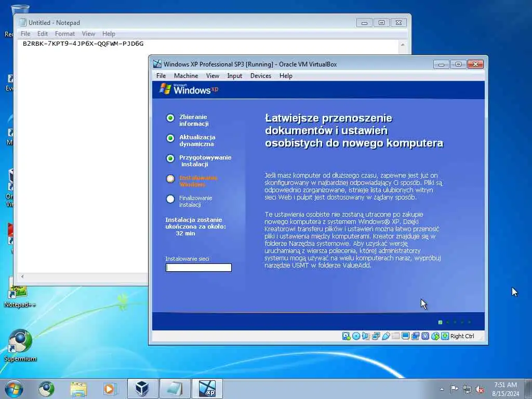Click the VirtualBox title bar icon
Screen dimensions: 532x399
coord(157,64)
